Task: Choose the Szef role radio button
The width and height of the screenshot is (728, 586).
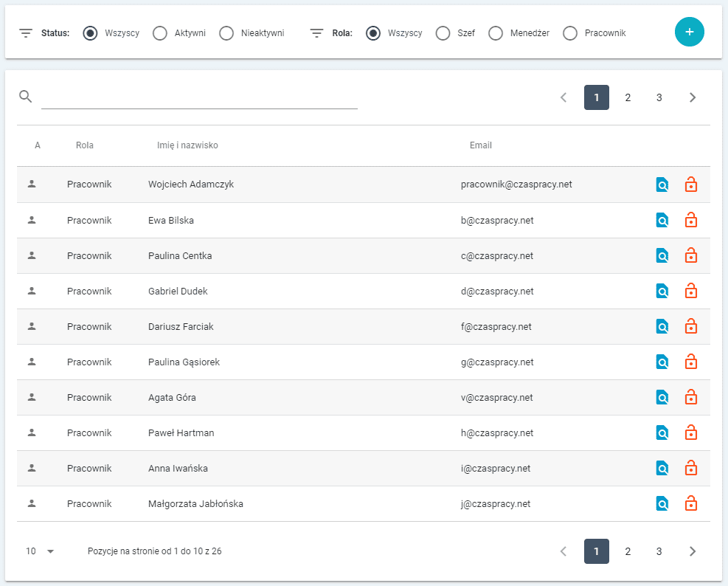Action: pos(443,33)
